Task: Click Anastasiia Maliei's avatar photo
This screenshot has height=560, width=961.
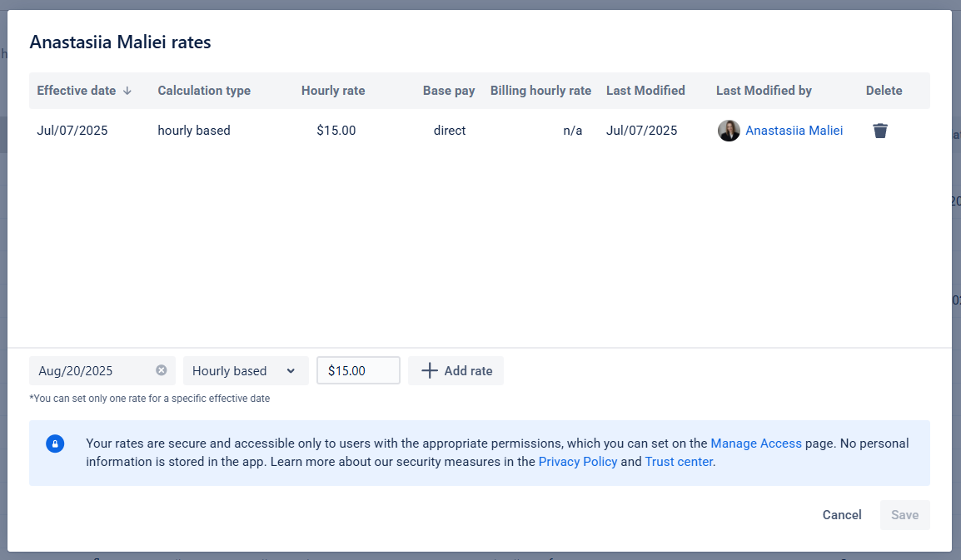Action: click(x=729, y=131)
